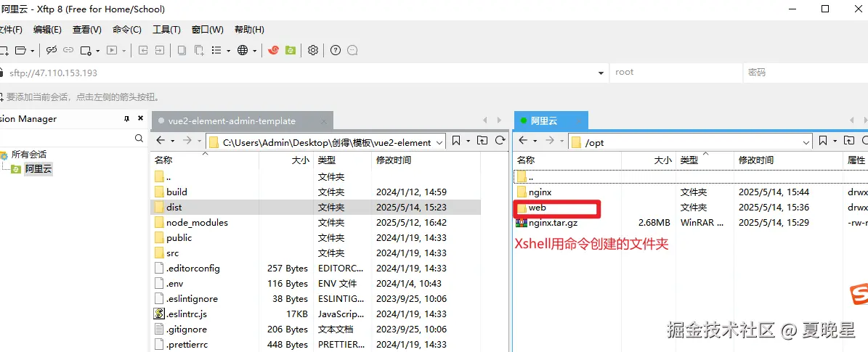Close the Session Manager panel
868x352 pixels.
click(141, 118)
